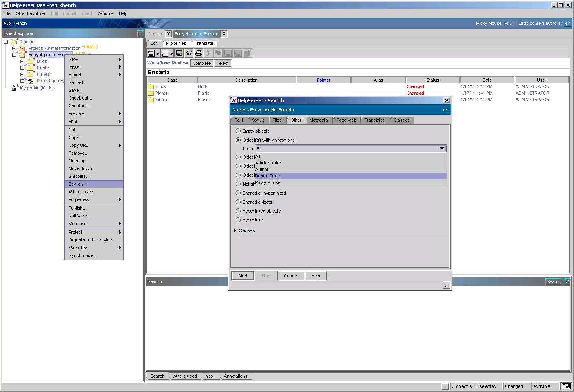Click the move-down list toolbar icon
The width and height of the screenshot is (574, 392).
(x=237, y=53)
